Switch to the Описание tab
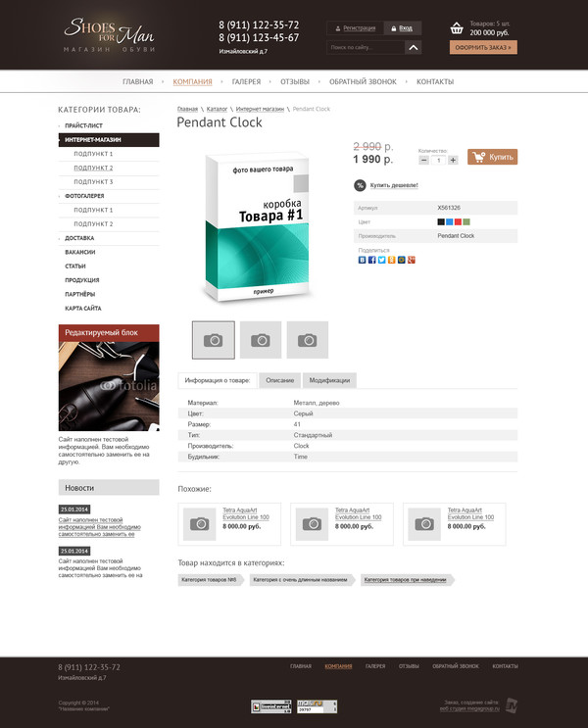The height and width of the screenshot is (728, 588). (279, 380)
